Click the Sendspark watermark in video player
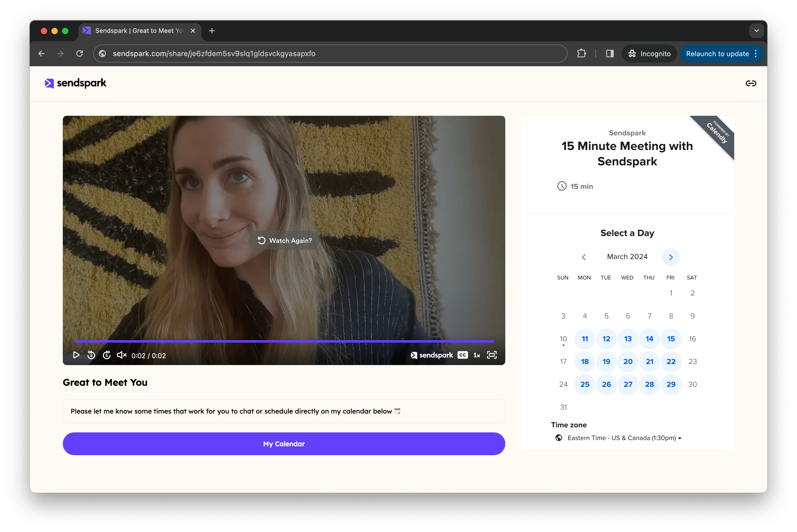797x532 pixels. [x=432, y=355]
